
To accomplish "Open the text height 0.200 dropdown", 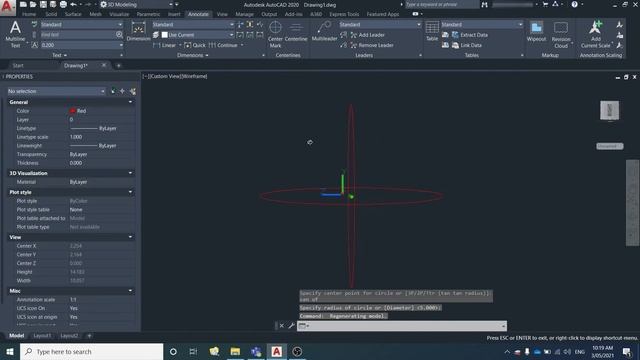I will click(x=81, y=45).
